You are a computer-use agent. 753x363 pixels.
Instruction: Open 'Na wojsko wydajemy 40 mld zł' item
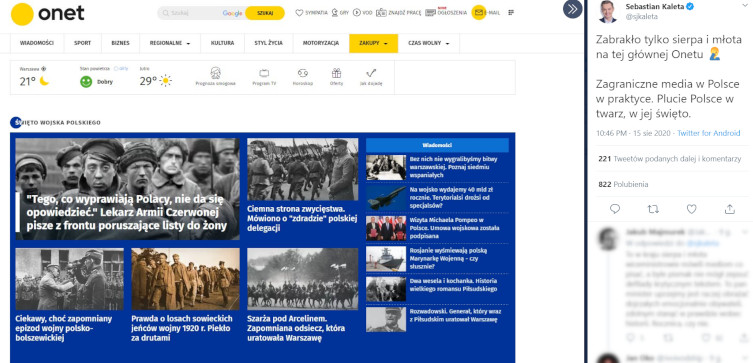(451, 198)
